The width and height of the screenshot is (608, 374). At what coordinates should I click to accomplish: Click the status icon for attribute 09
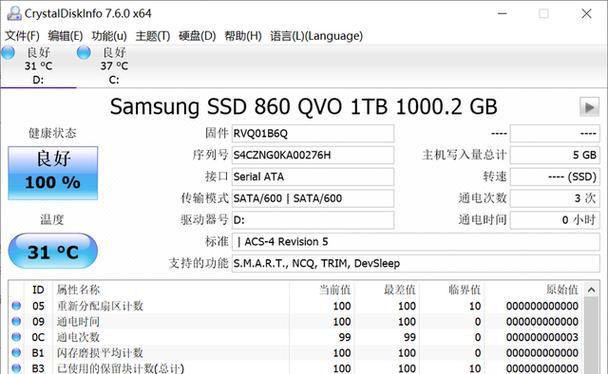click(x=16, y=321)
